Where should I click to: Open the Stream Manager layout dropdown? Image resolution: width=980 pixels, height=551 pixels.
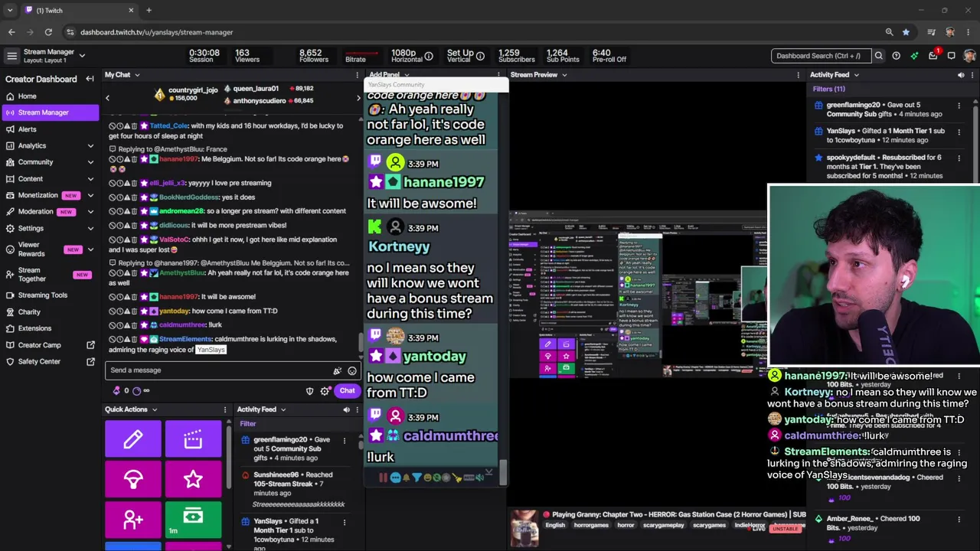tap(82, 56)
